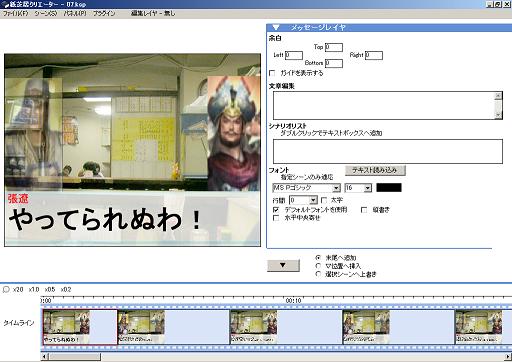Click the 編集レイヤ - 無し menu item
Viewport: 512px width, 362px height.
click(x=153, y=13)
